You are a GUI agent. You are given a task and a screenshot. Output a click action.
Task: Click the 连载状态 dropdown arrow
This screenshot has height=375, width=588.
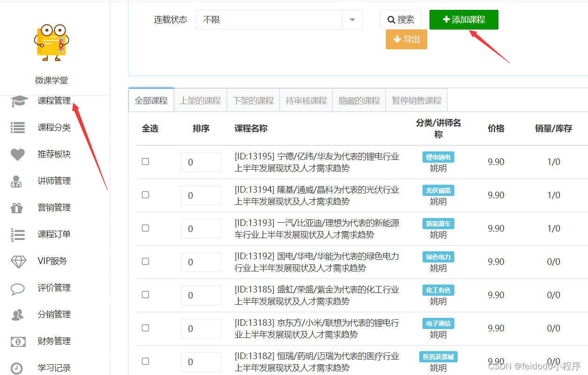click(353, 20)
